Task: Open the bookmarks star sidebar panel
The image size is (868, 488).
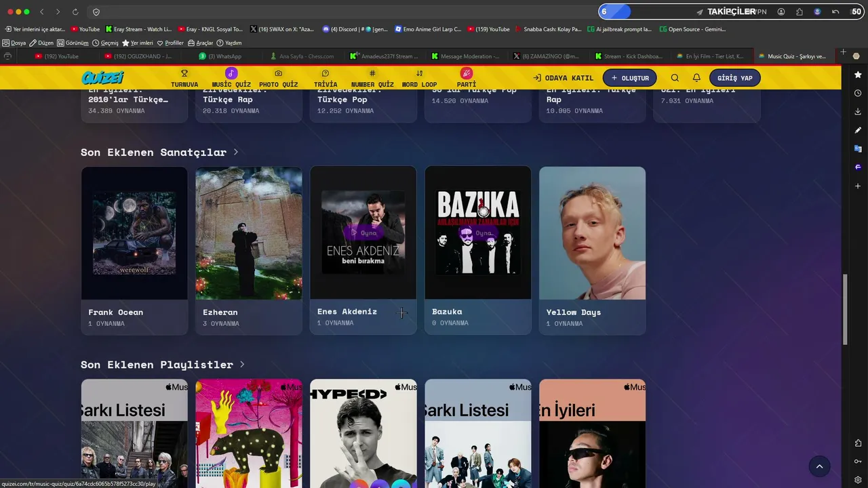Action: [x=858, y=75]
